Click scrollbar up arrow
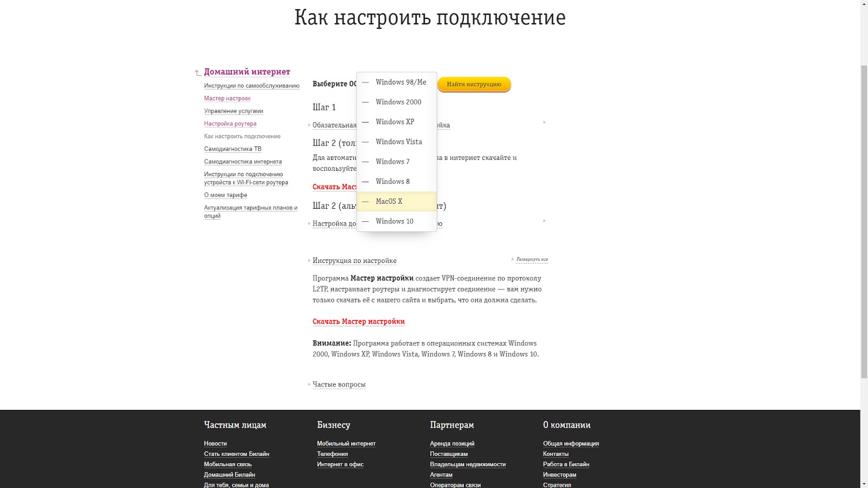The width and height of the screenshot is (868, 488). click(864, 4)
